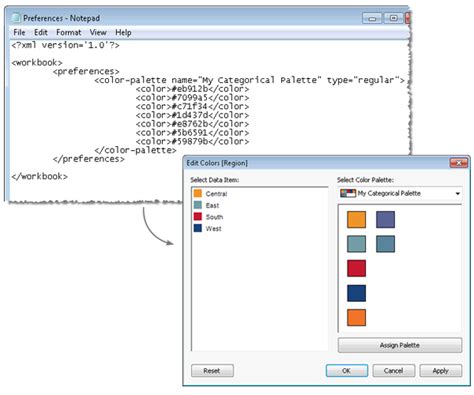Click the #1d437d color line in Notepad

pos(192,115)
